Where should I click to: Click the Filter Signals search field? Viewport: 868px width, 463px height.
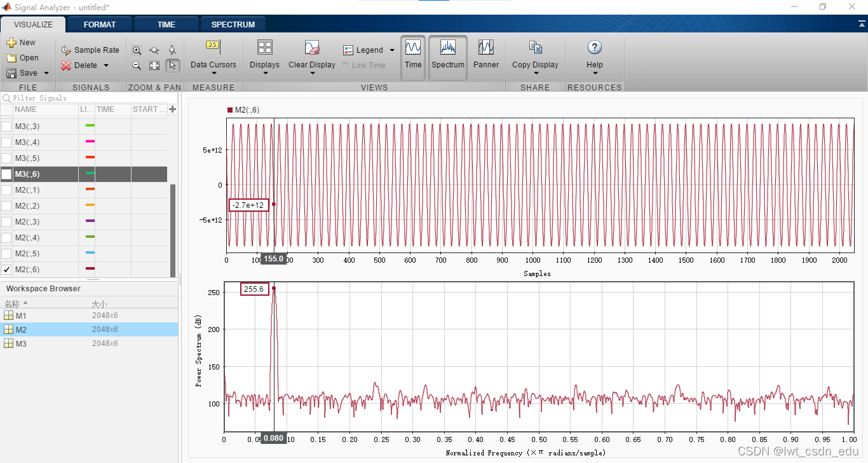coord(89,98)
